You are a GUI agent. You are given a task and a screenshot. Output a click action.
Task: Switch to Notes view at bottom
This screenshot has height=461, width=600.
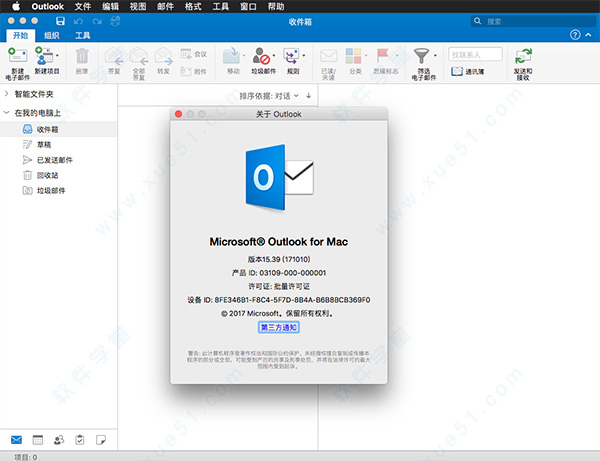pos(101,440)
